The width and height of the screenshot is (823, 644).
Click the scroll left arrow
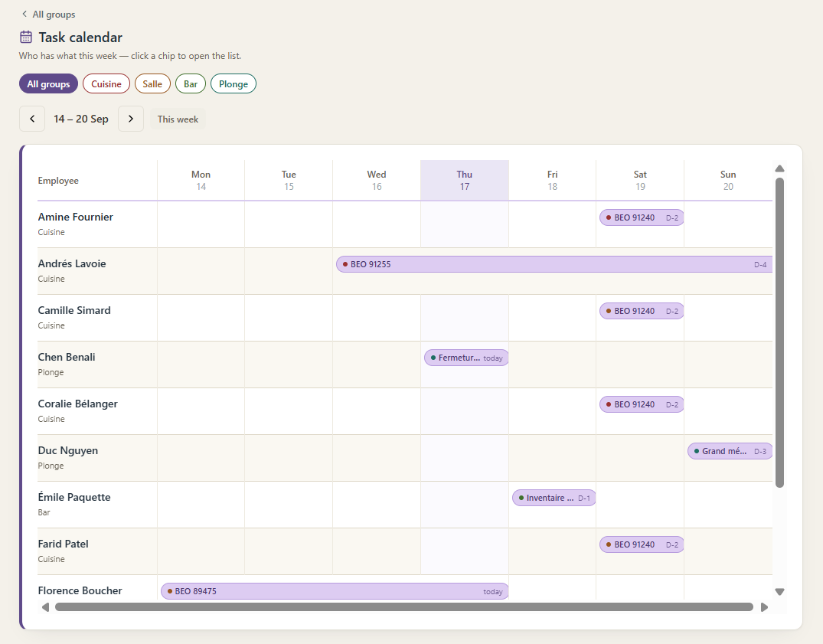click(x=46, y=606)
